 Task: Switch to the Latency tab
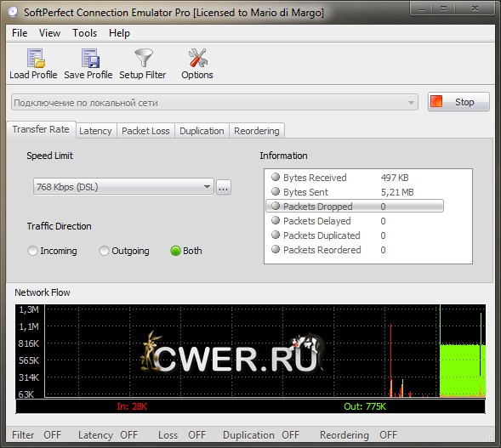click(95, 131)
